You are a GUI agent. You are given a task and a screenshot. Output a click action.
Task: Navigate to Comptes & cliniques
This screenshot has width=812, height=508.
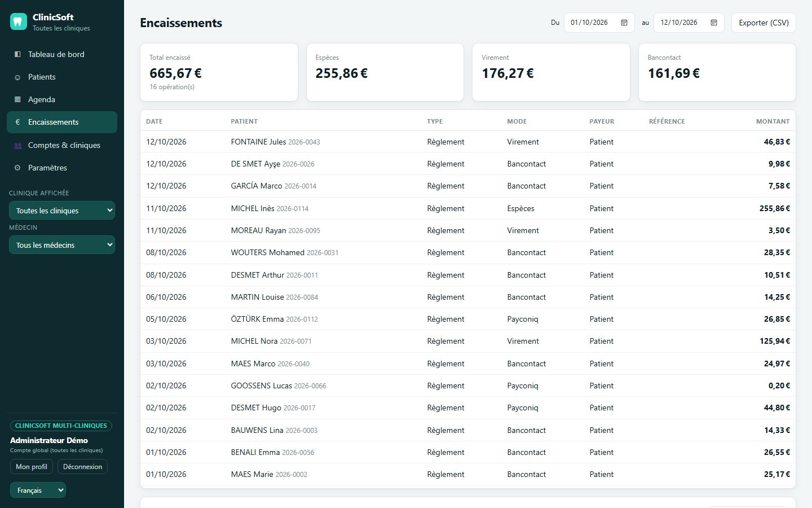pos(62,145)
